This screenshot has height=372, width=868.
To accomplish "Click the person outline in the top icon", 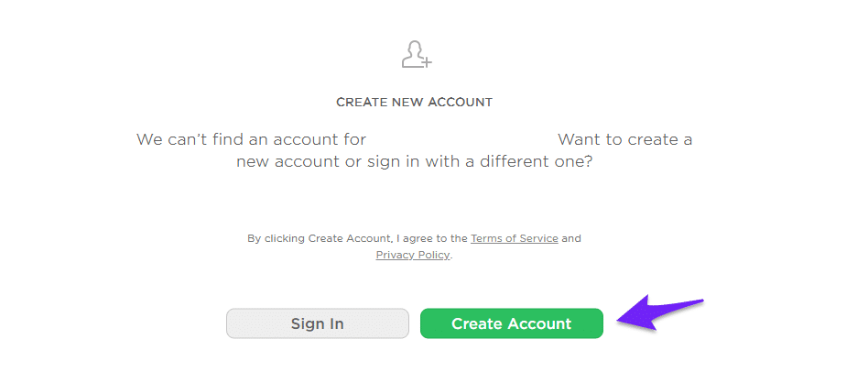I will 414,53.
